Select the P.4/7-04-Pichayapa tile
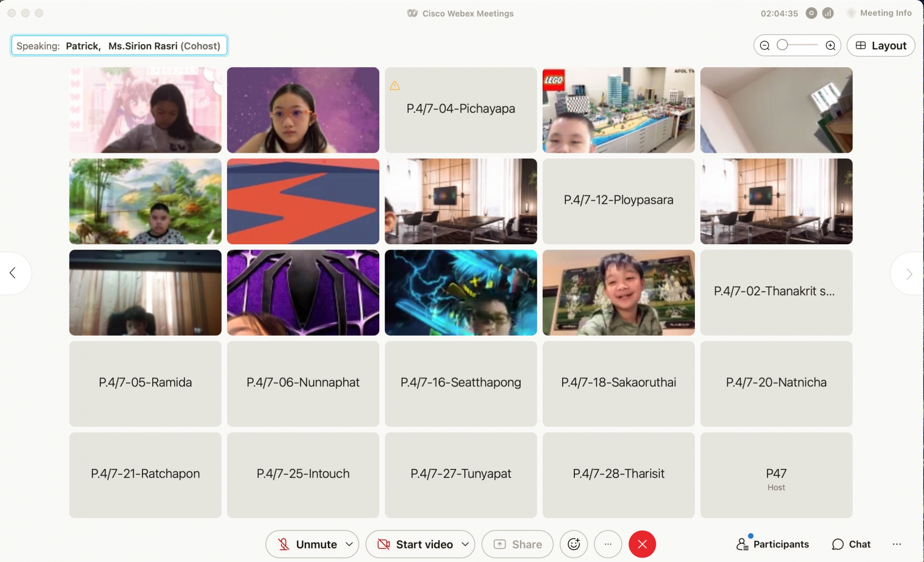This screenshot has height=562, width=924. click(461, 110)
